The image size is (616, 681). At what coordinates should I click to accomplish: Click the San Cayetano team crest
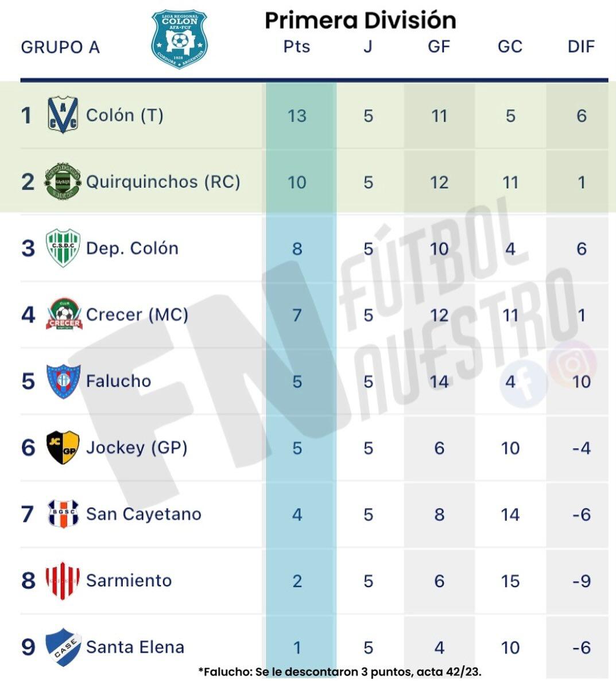[63, 513]
